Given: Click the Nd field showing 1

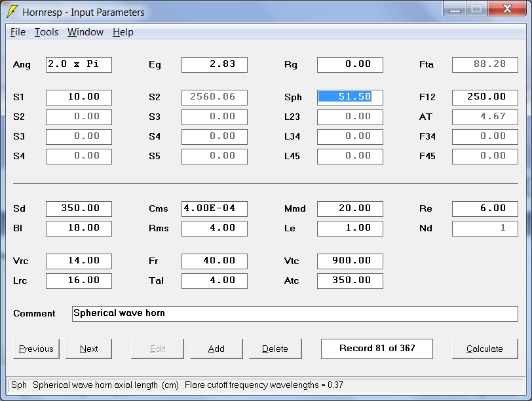Looking at the screenshot, I should pyautogui.click(x=485, y=229).
